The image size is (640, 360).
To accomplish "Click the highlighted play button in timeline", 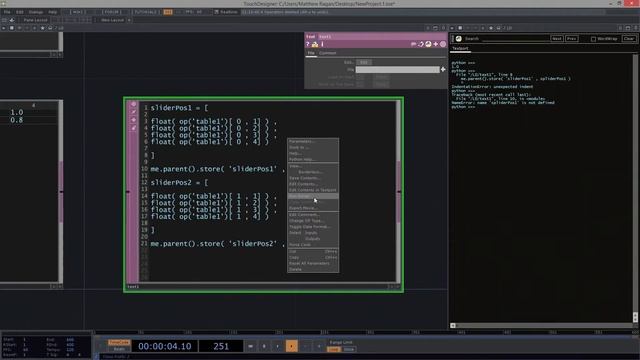I will pos(291,346).
